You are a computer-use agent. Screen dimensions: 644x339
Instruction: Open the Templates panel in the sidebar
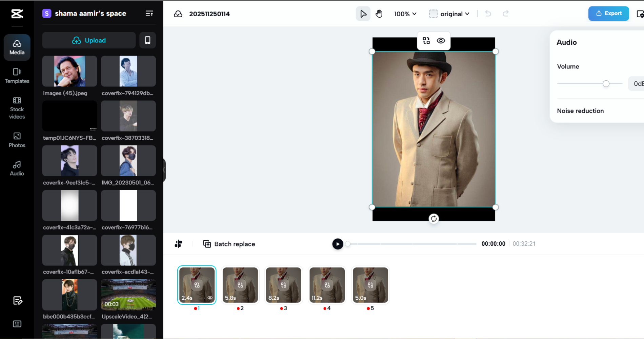coord(17,75)
